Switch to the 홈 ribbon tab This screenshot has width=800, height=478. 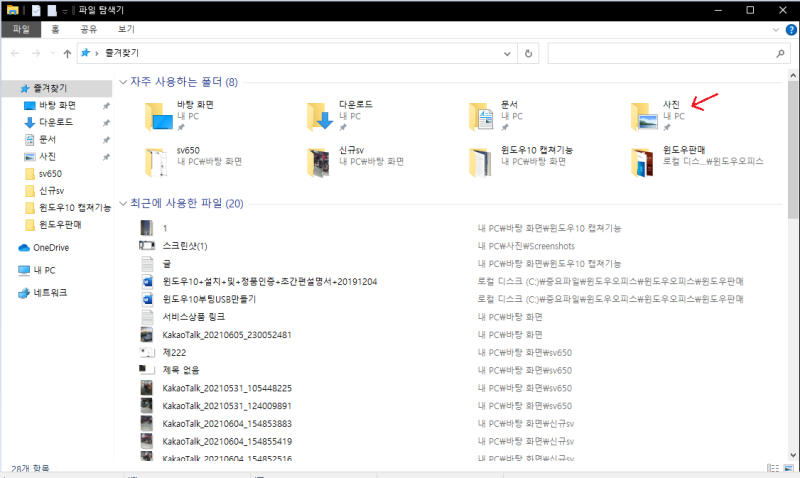tap(55, 29)
